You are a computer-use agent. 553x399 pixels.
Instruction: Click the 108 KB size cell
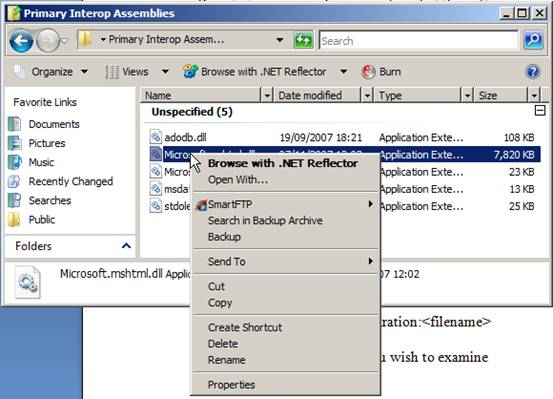pos(519,137)
